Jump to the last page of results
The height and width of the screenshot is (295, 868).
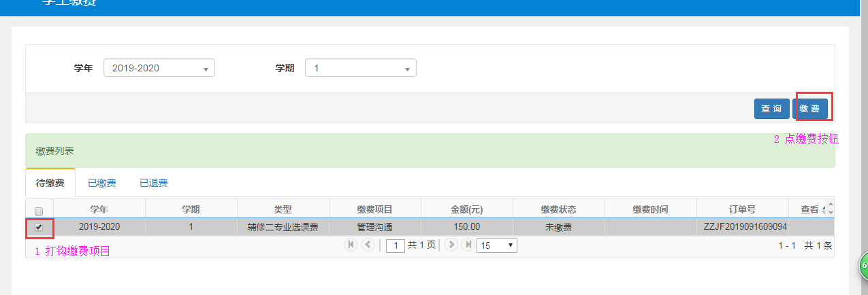(x=468, y=245)
